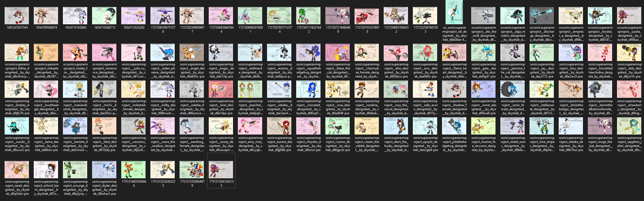
Task: Select the usolia_designtest thumbnail
Action: pos(630,16)
